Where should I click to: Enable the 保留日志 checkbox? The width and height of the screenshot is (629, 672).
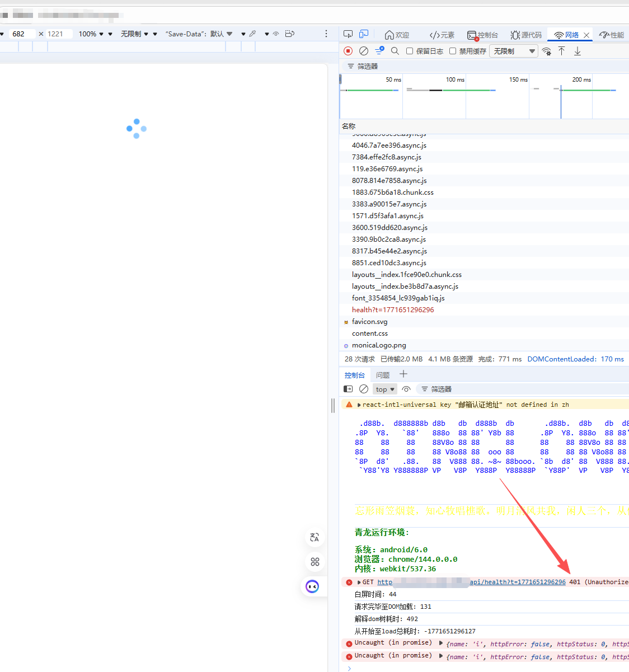click(x=410, y=51)
